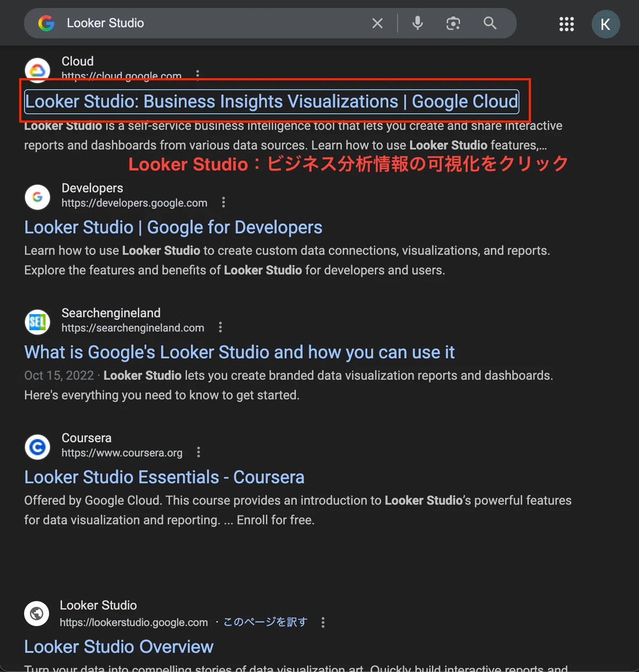The width and height of the screenshot is (639, 672).
Task: Open What is Google's Looker Studio article
Action: (x=240, y=352)
